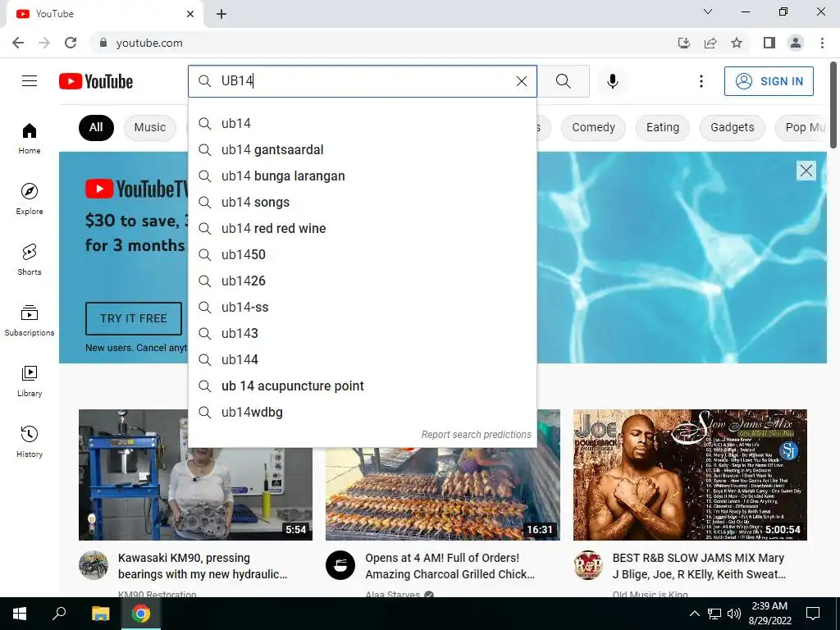
Task: Click the grilled chicken video channel avatar
Action: [340, 565]
